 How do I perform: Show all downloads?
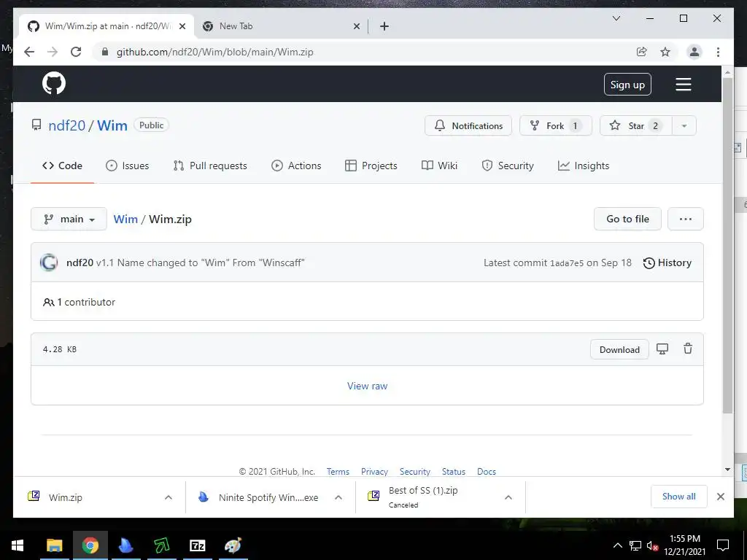click(x=679, y=497)
